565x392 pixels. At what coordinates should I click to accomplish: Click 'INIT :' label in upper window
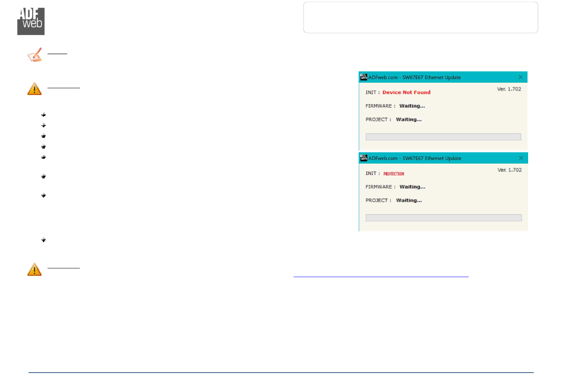click(x=372, y=92)
